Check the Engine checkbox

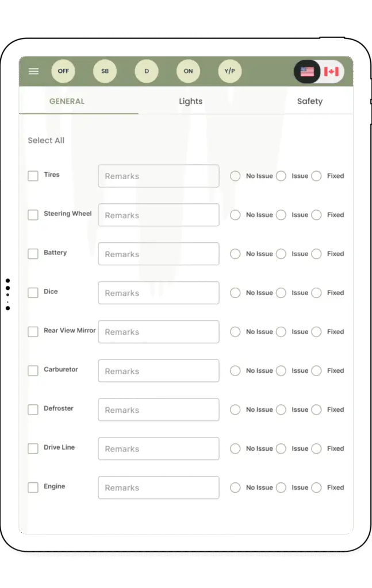pos(33,488)
